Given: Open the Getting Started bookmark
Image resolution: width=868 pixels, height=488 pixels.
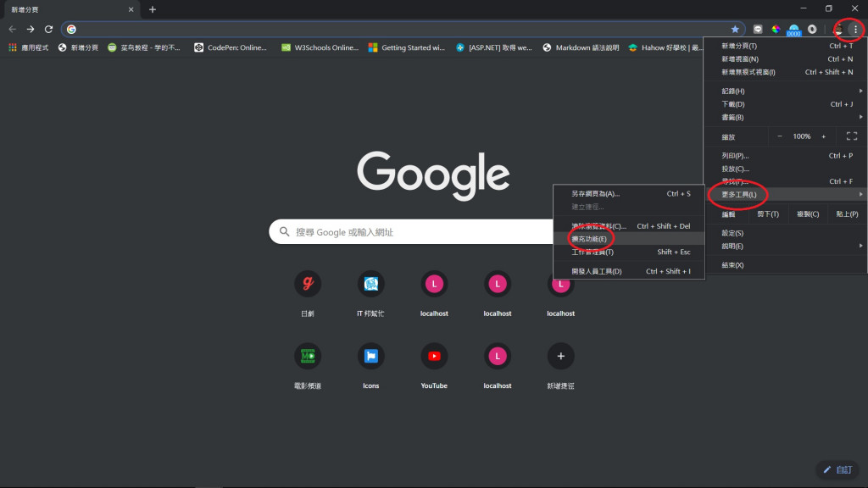Looking at the screenshot, I should pyautogui.click(x=407, y=47).
